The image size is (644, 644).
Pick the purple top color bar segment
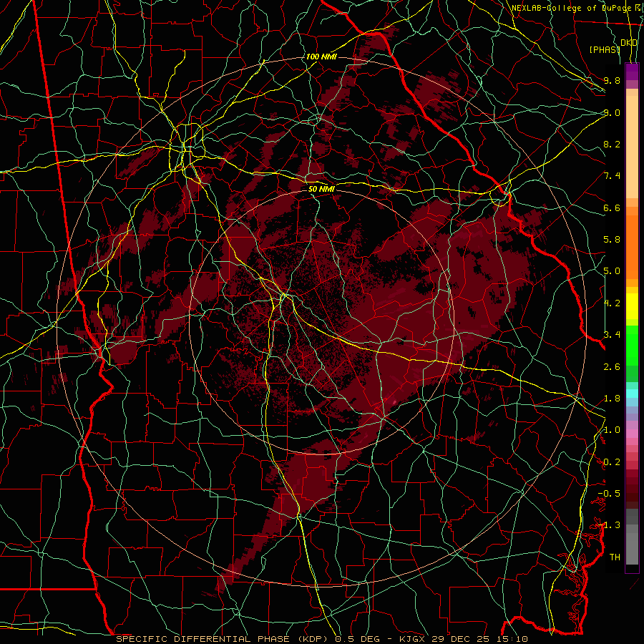coord(632,72)
